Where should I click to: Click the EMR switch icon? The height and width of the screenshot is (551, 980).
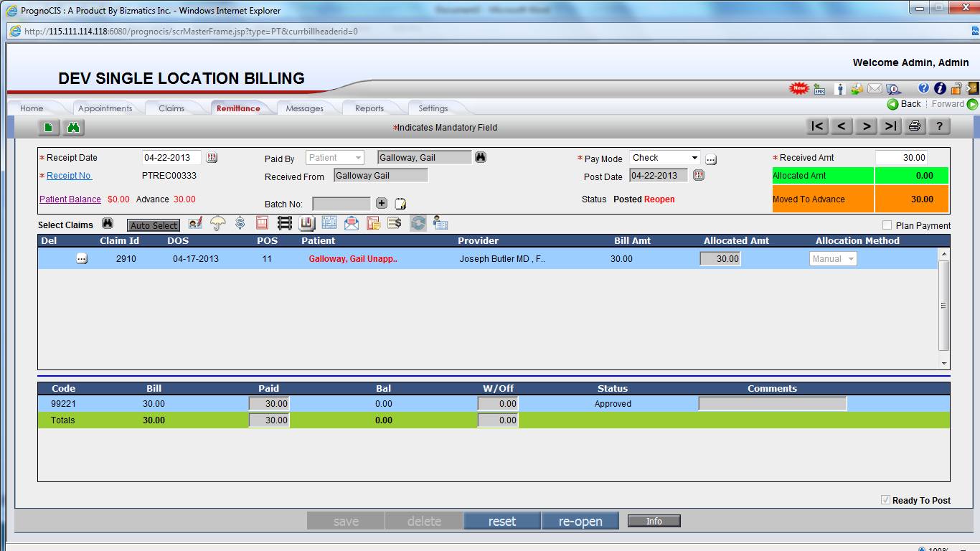(819, 89)
